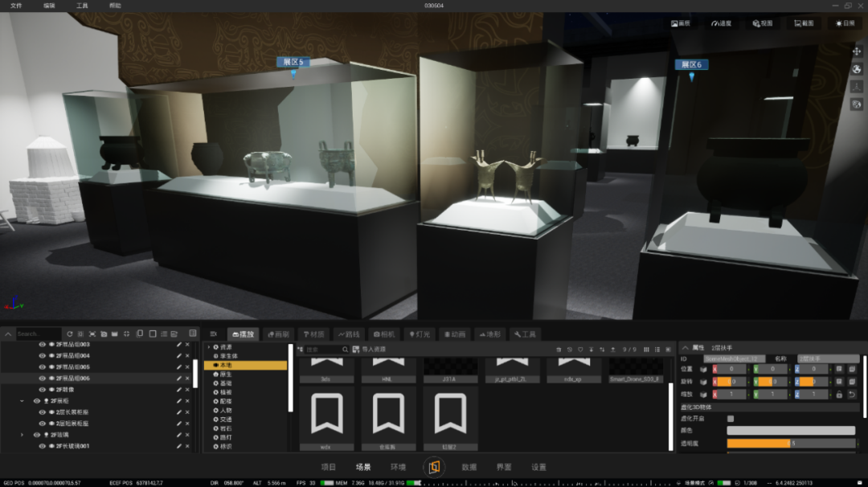This screenshot has height=487, width=868.
Task: Open the 文件 menu
Action: 16,6
